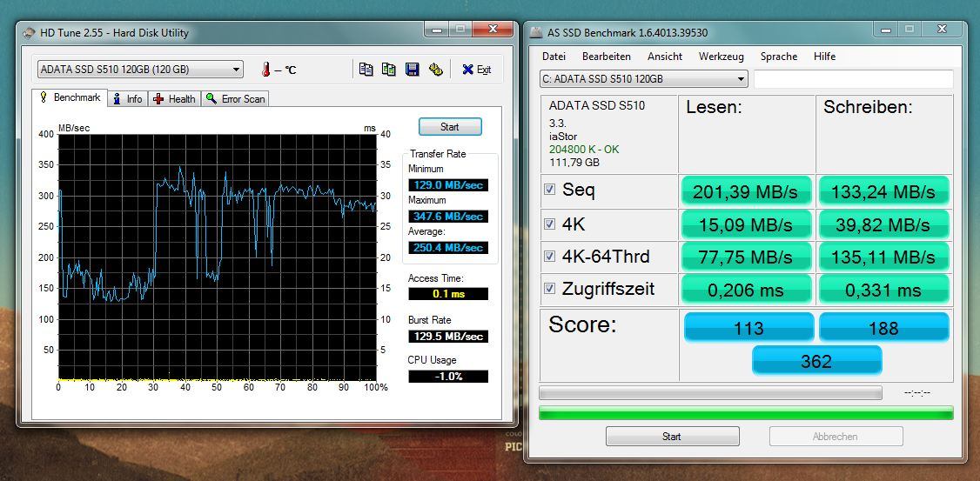Start the AS SSD benchmark
Screen dimensions: 980x481
click(x=673, y=437)
